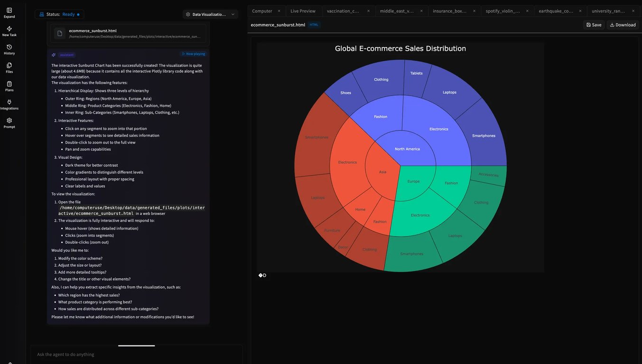Open Integrations from the sidebar
Viewport: 642px width, 364px height.
9,105
